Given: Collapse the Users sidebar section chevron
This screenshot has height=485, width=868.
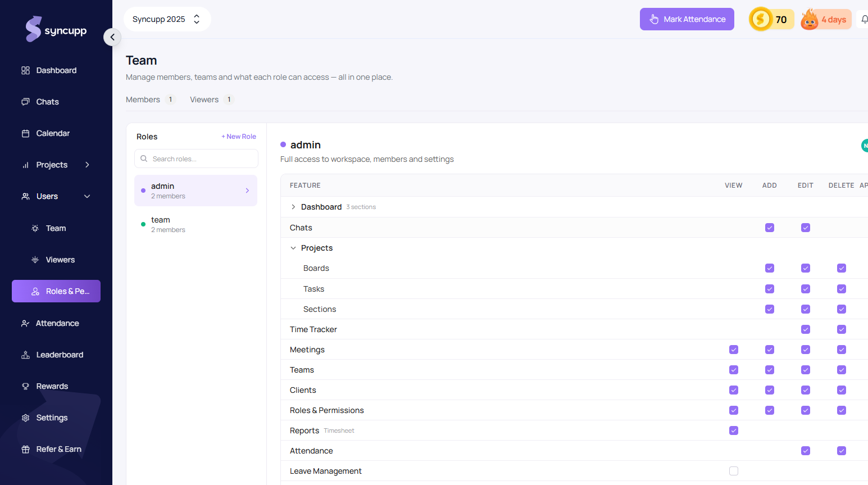Looking at the screenshot, I should click(x=87, y=196).
